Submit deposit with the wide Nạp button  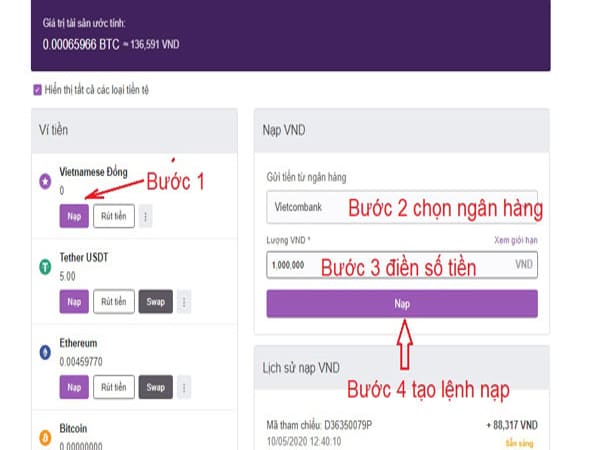point(402,304)
